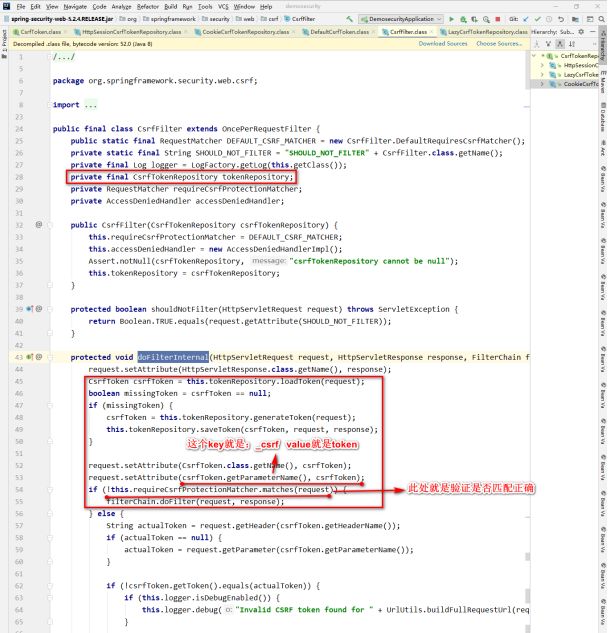Run with coverage icon
Screen dimensions: 609x633
[x=475, y=19]
